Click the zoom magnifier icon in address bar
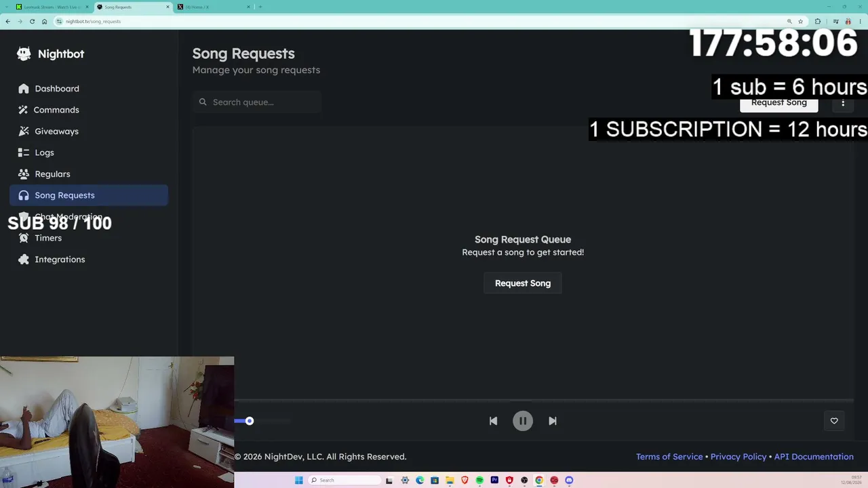The height and width of the screenshot is (488, 868). [x=789, y=22]
